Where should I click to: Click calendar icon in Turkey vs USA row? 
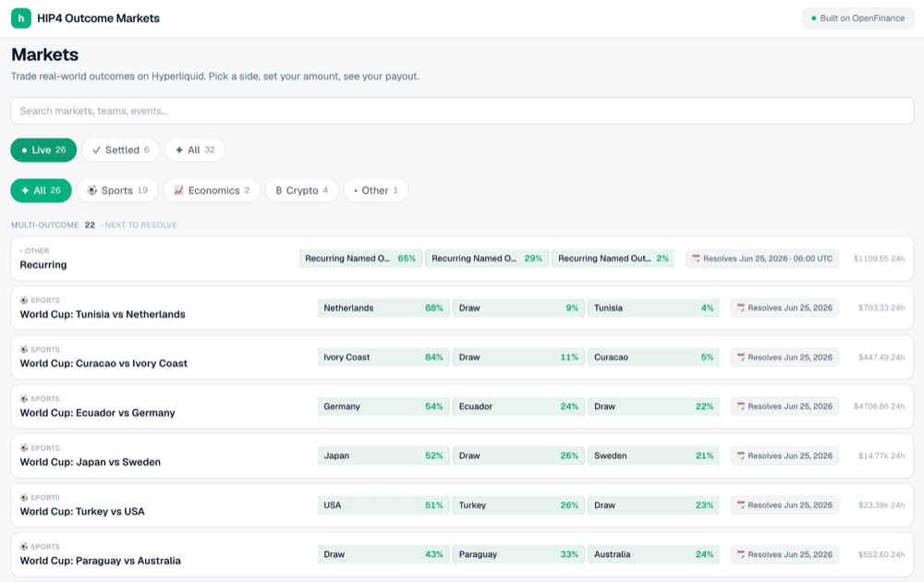click(x=741, y=504)
